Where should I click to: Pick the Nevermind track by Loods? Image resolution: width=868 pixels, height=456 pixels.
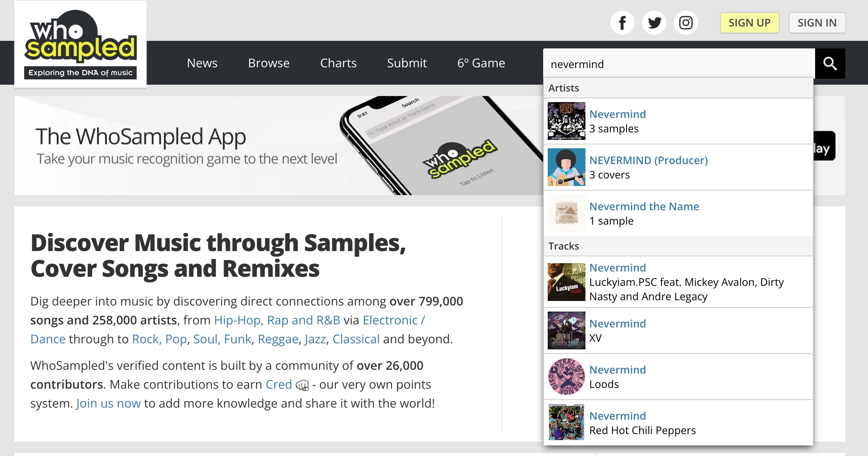pyautogui.click(x=618, y=370)
